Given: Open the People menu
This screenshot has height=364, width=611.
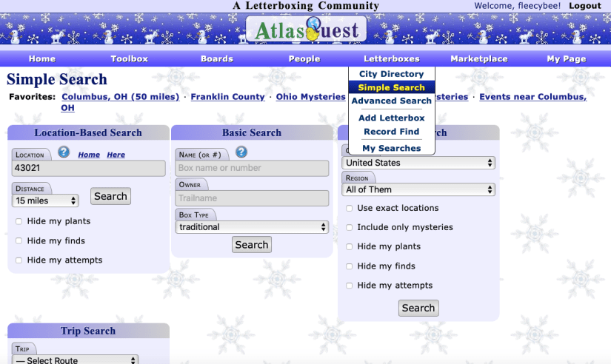Looking at the screenshot, I should pyautogui.click(x=304, y=58).
